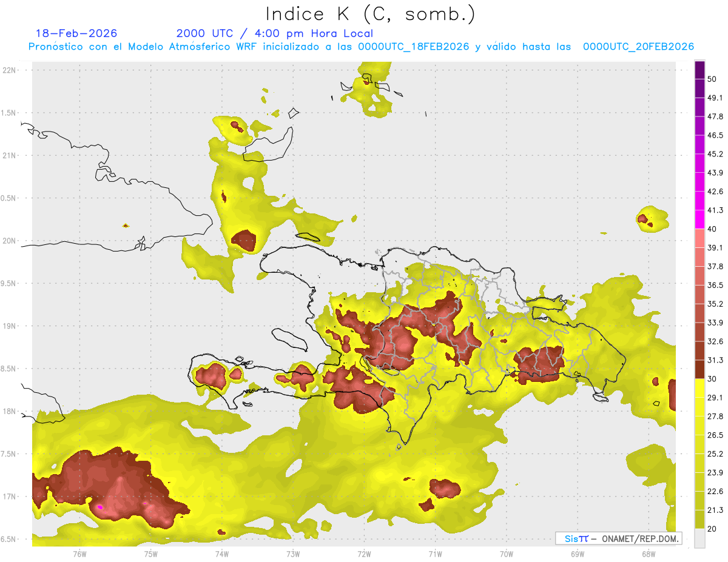Click the '41.3' color scale value

tap(715, 210)
